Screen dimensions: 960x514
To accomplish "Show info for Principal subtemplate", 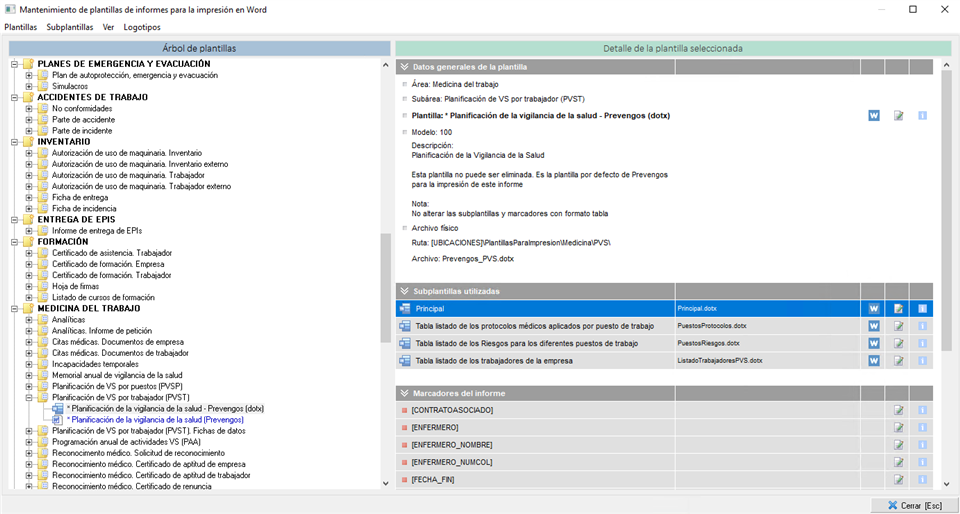I will point(922,309).
